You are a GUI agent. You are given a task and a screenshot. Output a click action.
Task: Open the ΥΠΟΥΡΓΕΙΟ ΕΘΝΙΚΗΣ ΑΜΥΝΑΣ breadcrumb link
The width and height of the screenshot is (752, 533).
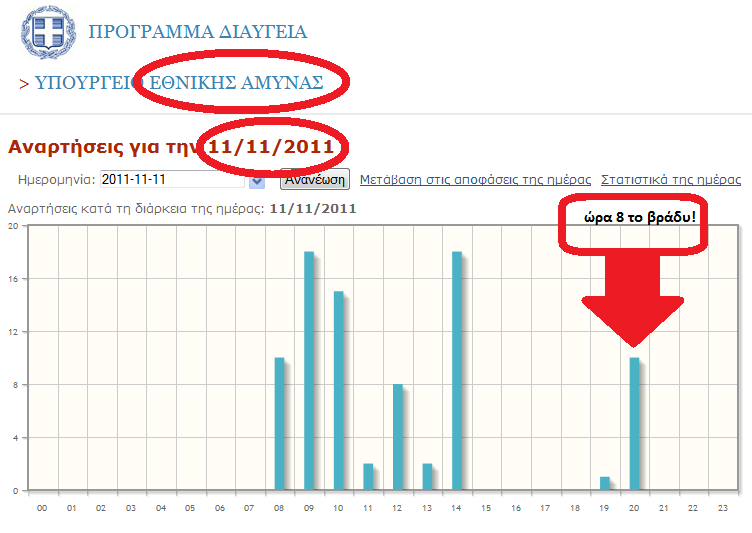click(x=178, y=82)
